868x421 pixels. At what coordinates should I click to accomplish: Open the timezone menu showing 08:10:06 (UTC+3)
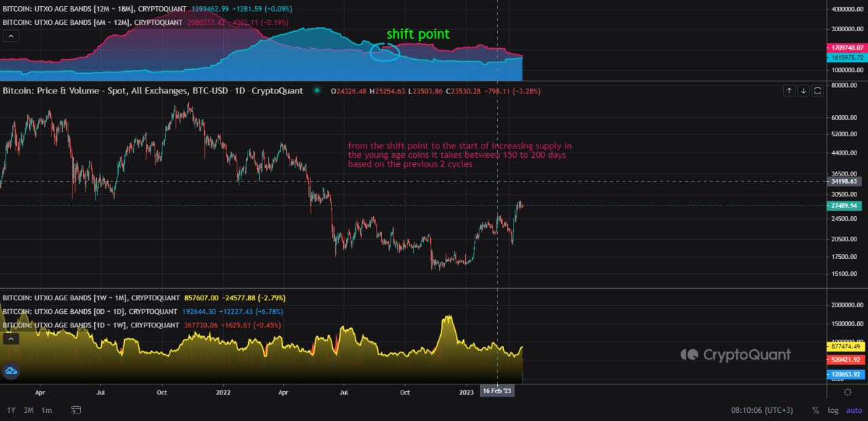[x=761, y=410]
